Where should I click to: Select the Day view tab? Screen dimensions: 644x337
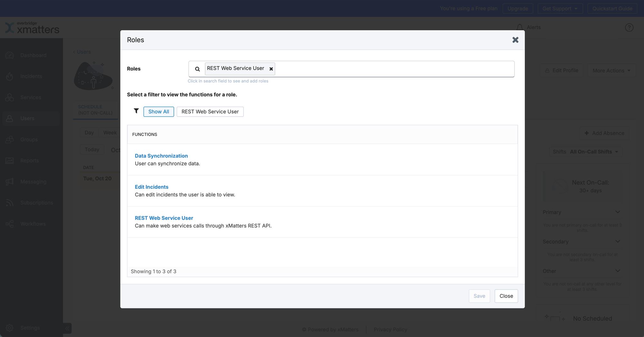pyautogui.click(x=89, y=133)
